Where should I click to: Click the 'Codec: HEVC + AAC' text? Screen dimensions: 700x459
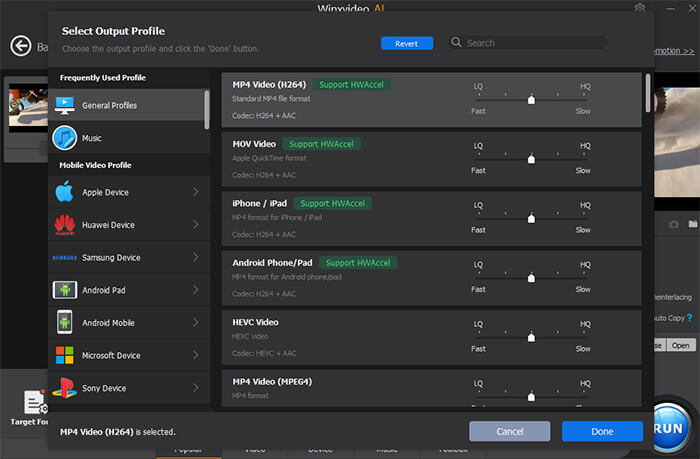[264, 353]
